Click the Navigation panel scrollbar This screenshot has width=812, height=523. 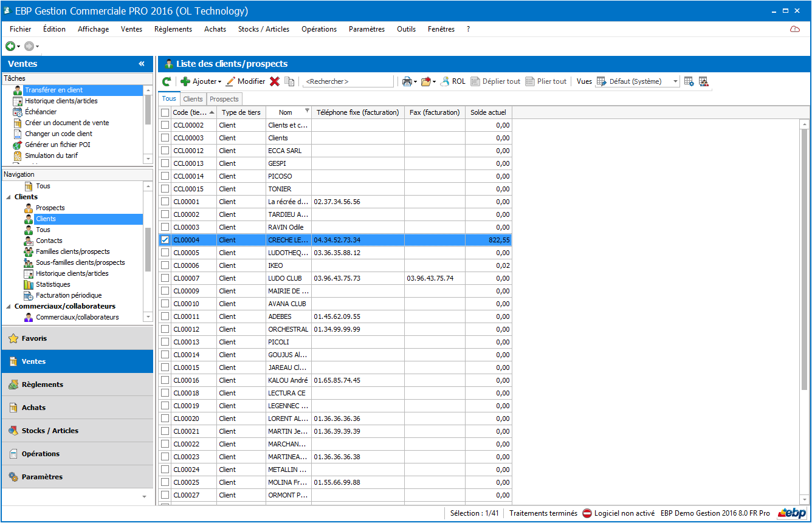[x=148, y=251]
